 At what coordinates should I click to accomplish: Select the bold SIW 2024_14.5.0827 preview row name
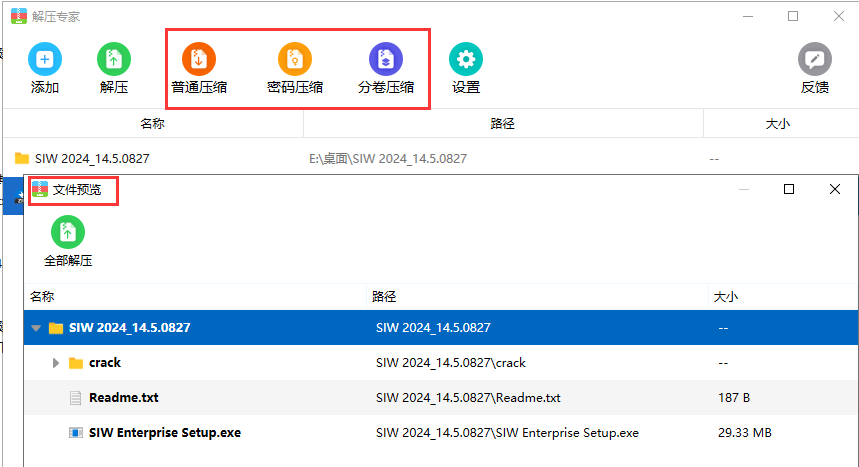129,328
